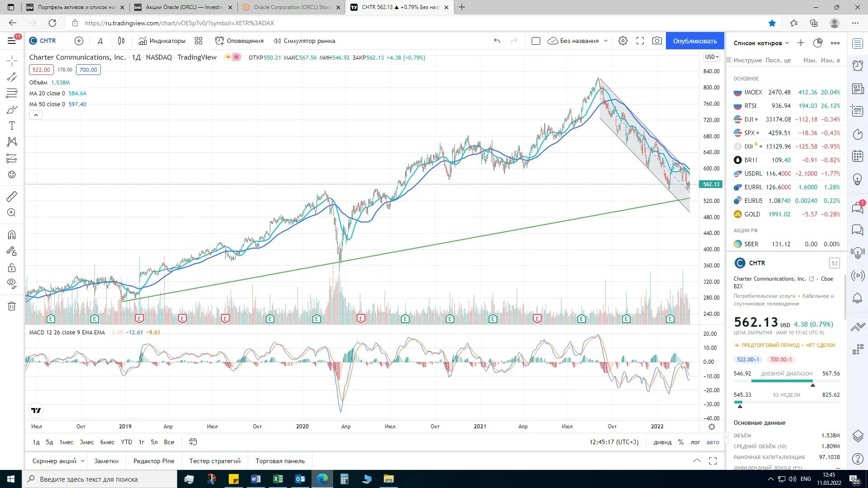Take a chart snapshot with camera icon

coord(657,41)
